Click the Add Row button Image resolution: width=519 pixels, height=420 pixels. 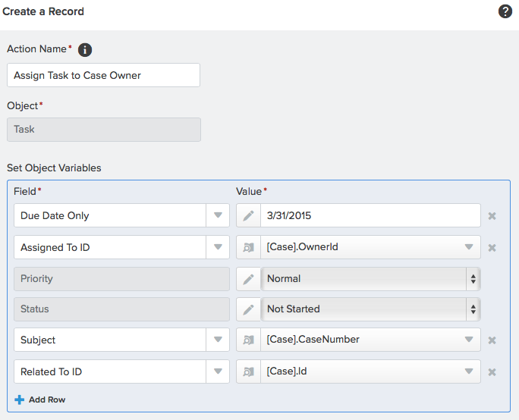click(x=40, y=400)
